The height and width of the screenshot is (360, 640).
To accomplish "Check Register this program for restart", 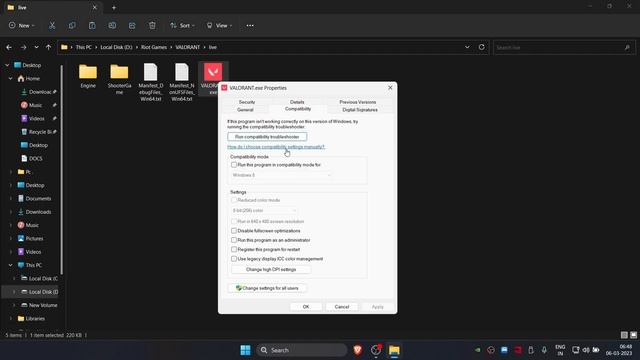I will pyautogui.click(x=234, y=249).
